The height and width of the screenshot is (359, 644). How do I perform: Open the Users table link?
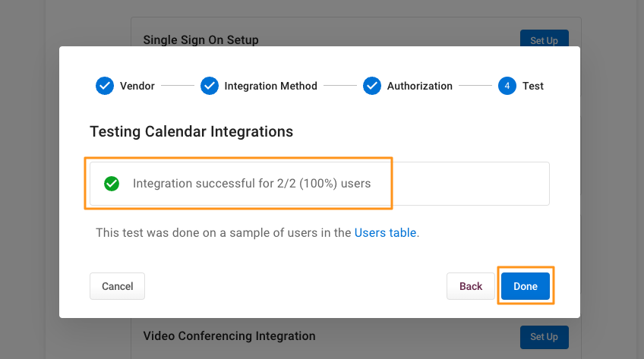click(385, 233)
